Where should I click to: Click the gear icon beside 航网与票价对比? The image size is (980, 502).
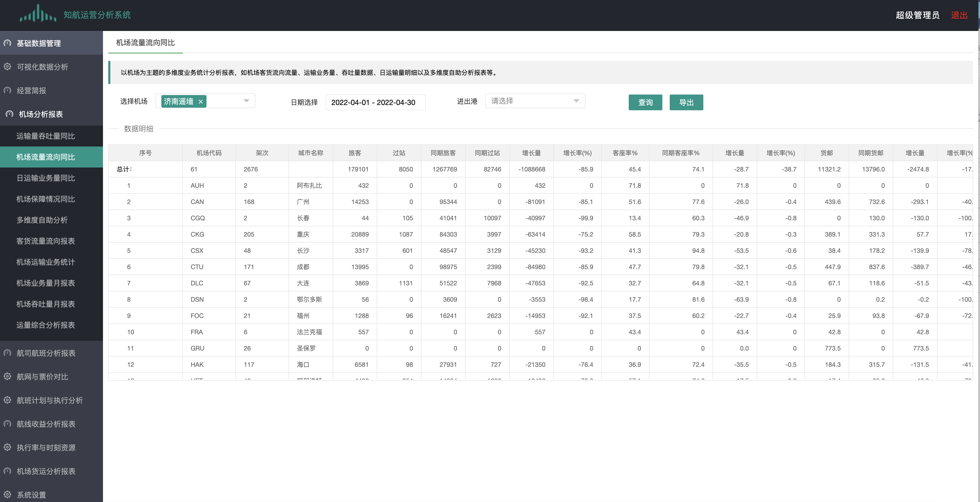(x=7, y=376)
